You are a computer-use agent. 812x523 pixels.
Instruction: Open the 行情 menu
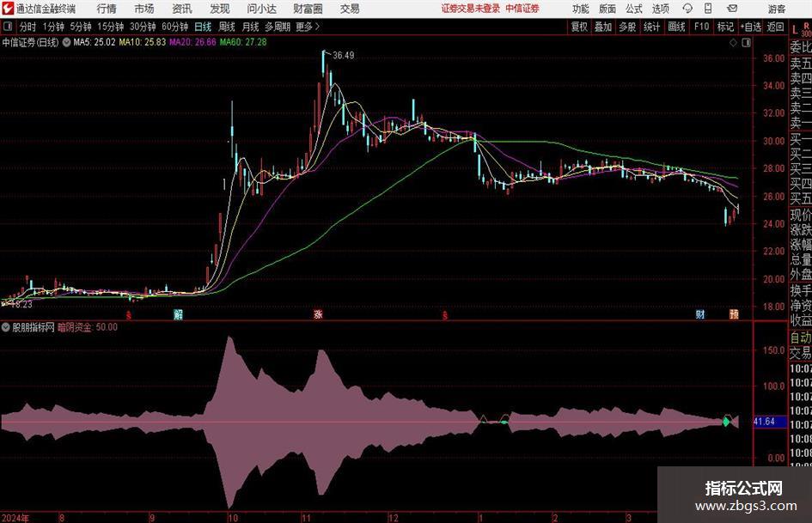click(x=107, y=9)
